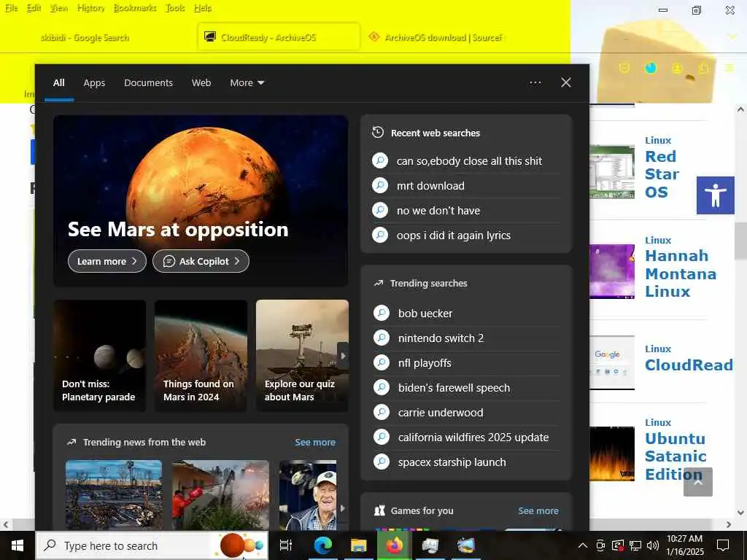Select trending search 'carrie underwood'

click(466, 413)
